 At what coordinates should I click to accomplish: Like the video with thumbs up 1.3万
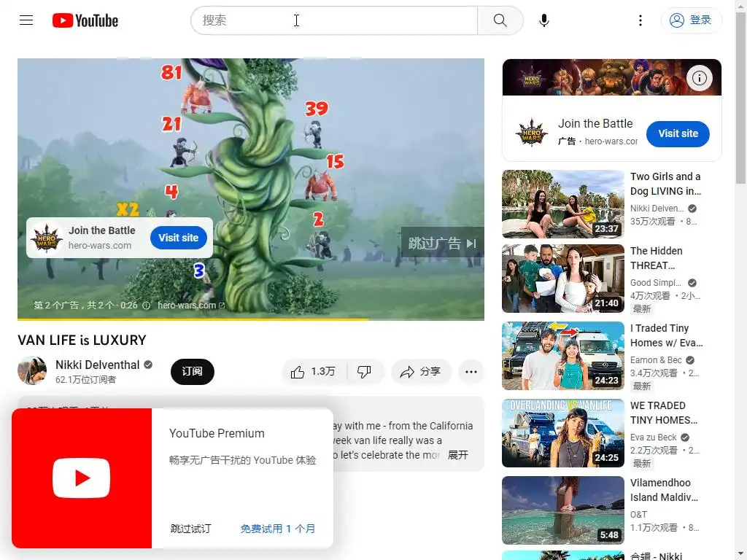314,372
